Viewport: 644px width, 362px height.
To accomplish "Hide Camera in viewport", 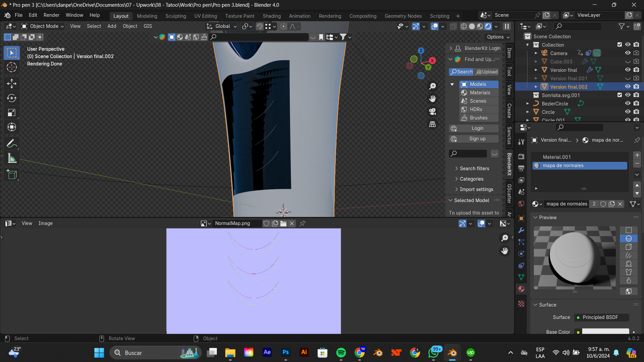I will click(x=628, y=53).
